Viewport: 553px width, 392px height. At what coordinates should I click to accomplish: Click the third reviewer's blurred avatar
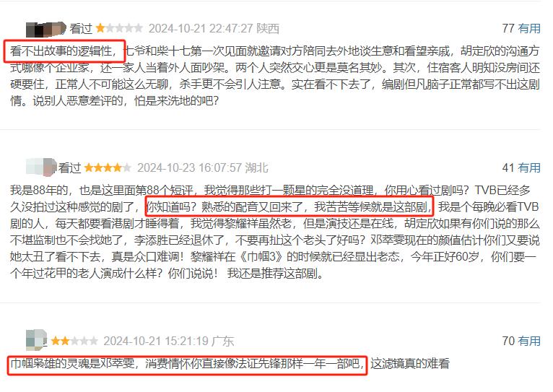tap(36, 339)
